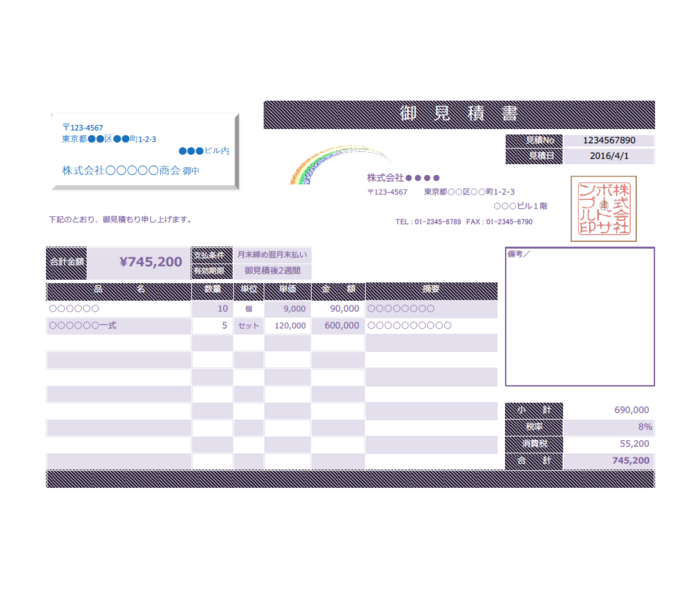
Task: Select the date cell 2016/4/1
Action: (x=609, y=156)
